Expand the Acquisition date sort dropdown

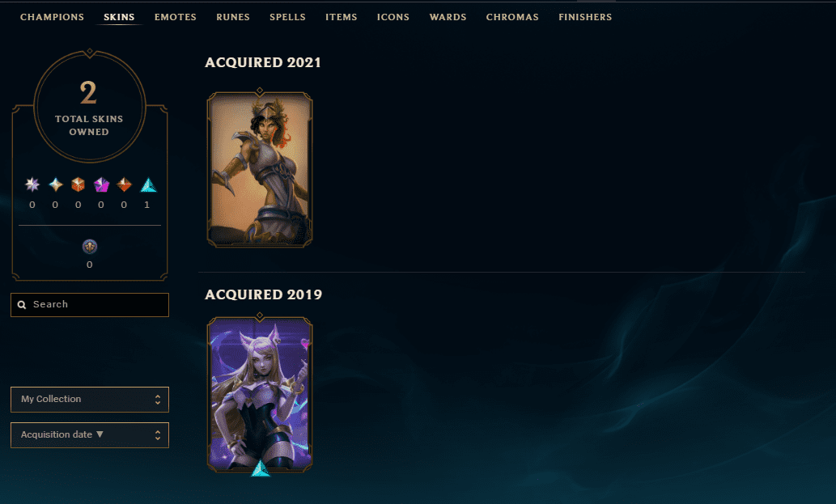click(90, 435)
